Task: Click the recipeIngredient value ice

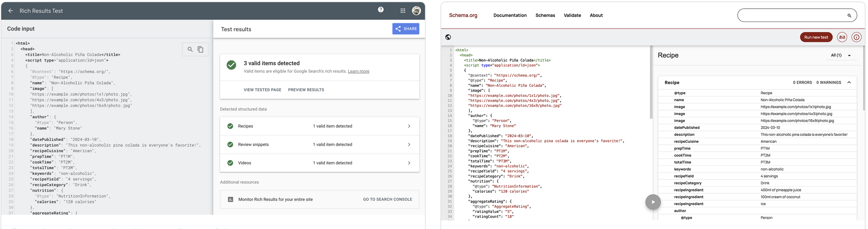Action: (x=763, y=204)
